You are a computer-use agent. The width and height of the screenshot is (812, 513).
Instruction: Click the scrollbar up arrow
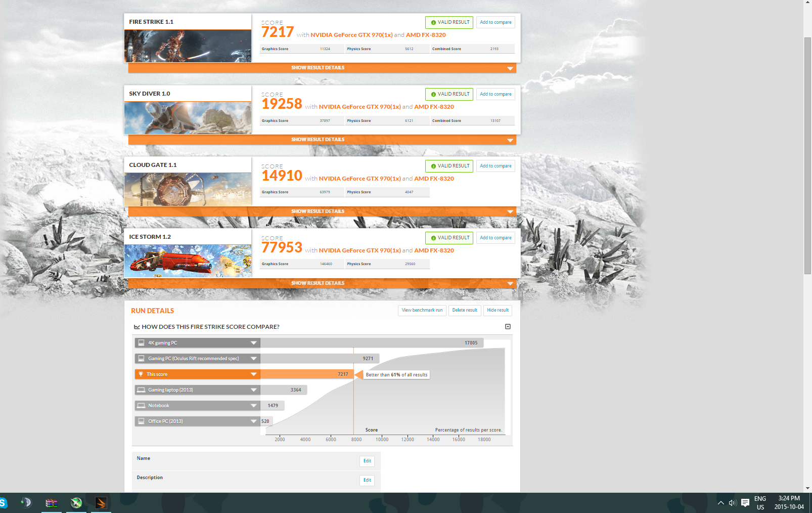pyautogui.click(x=807, y=3)
